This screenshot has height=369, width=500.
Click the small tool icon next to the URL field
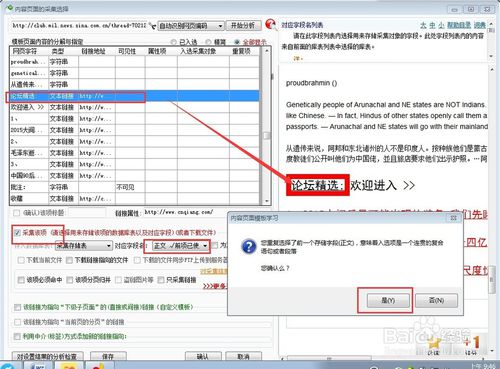pos(152,26)
